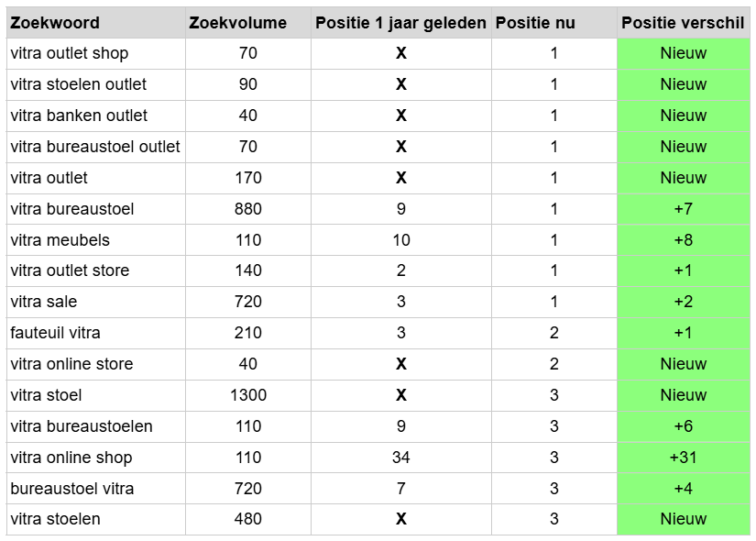Select the 480 search volume cell
The height and width of the screenshot is (541, 756).
247,519
